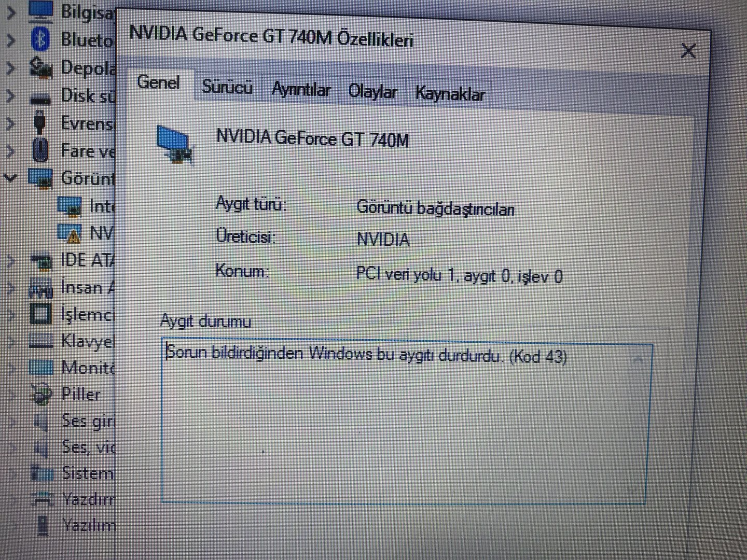Click the 'NVIDIA GeForce GT 740M Özellikleri' title text

271,36
